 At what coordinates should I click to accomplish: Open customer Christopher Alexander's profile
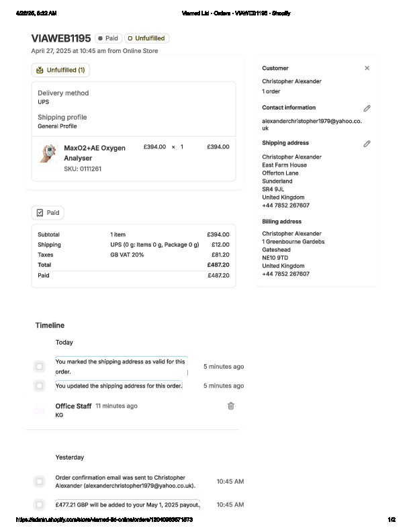tap(291, 81)
